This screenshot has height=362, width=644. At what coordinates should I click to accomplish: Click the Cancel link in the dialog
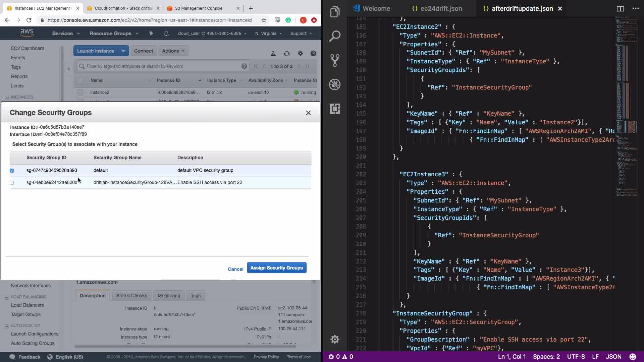(235, 269)
